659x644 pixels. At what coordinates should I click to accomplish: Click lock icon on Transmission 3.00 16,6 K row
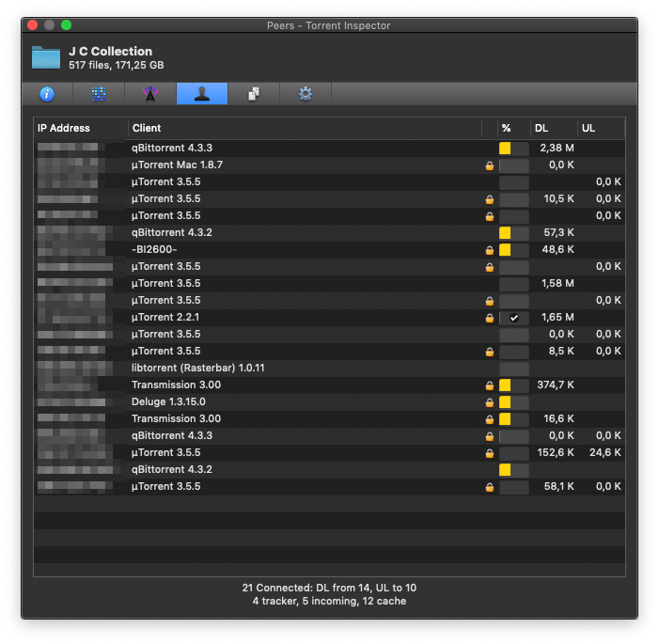[489, 419]
